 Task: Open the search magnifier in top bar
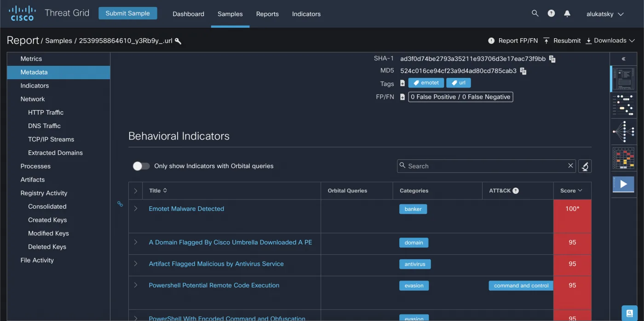pos(535,13)
